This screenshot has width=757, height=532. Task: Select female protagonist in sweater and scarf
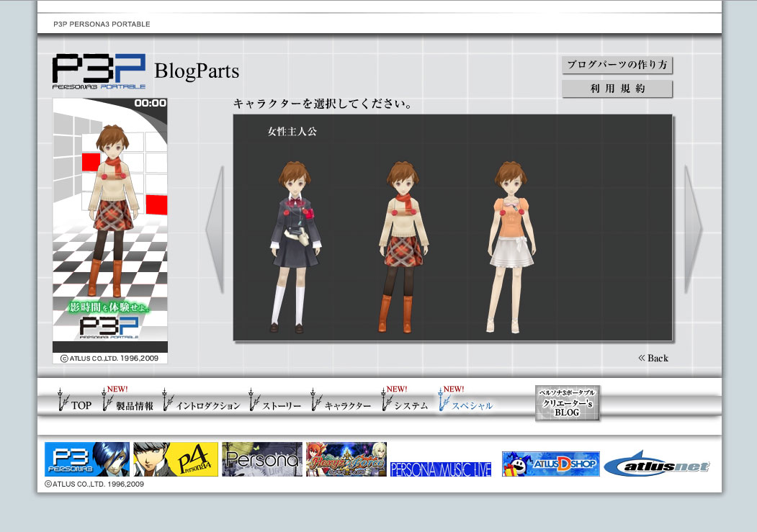click(403, 247)
